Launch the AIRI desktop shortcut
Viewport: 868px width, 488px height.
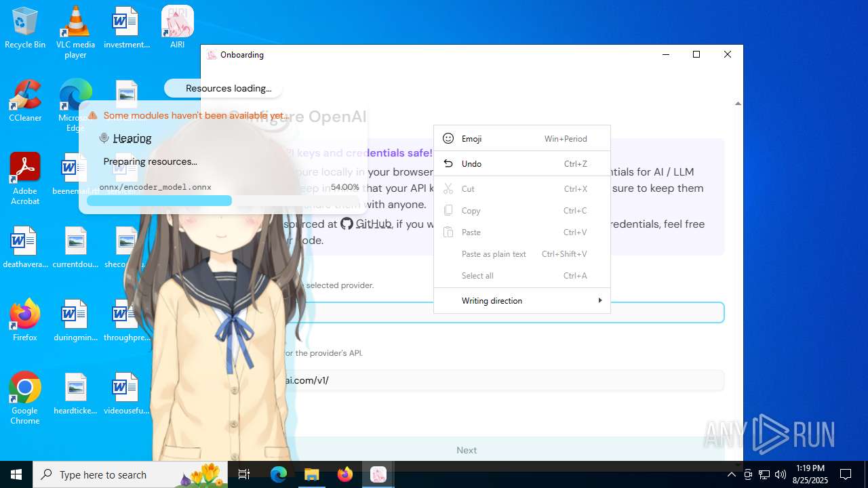pos(178,28)
